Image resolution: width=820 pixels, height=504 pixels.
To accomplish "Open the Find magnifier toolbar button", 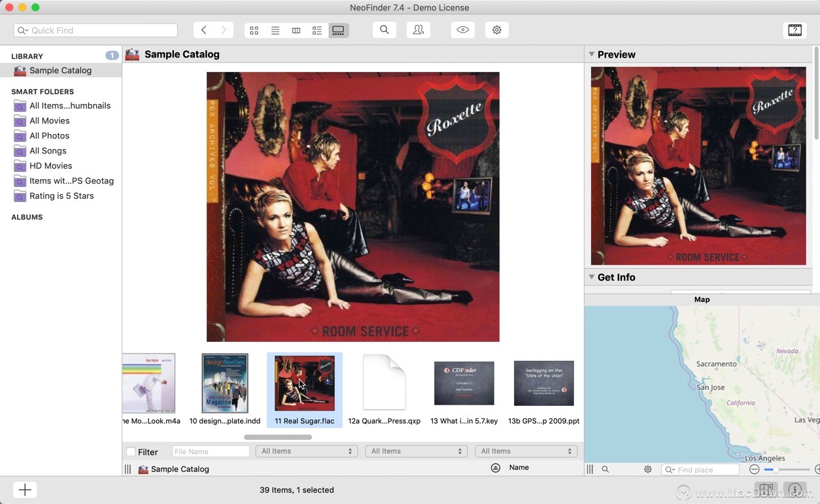I will pos(384,30).
